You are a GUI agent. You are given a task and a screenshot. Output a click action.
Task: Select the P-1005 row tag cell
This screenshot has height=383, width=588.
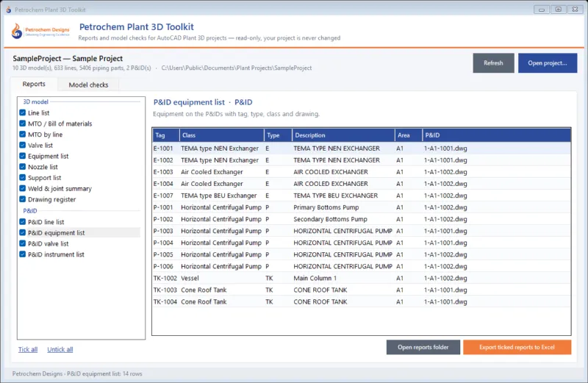click(x=163, y=254)
